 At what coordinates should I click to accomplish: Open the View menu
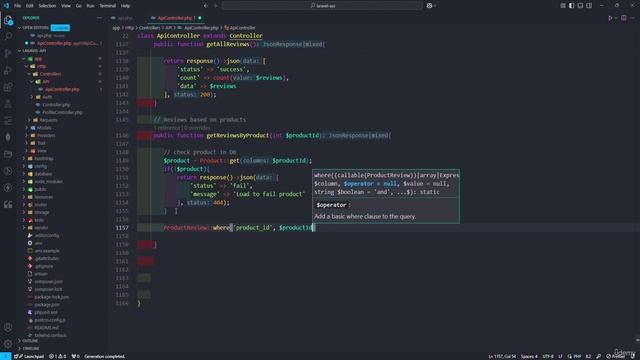pos(66,6)
